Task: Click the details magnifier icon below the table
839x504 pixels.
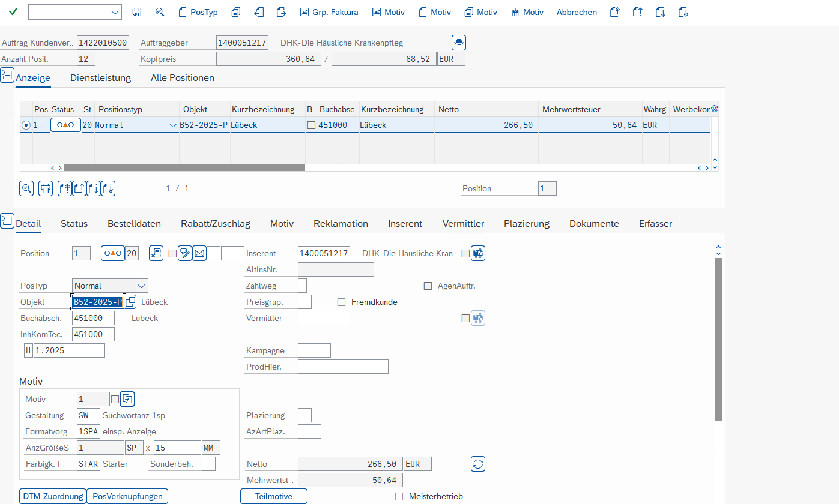Action: click(26, 188)
